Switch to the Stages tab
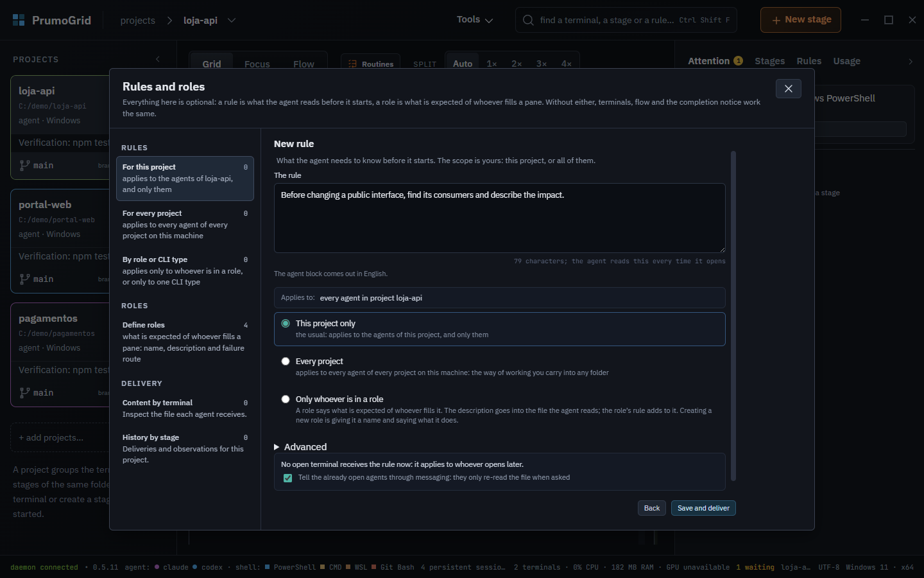Viewport: 924px width, 578px height. [770, 61]
